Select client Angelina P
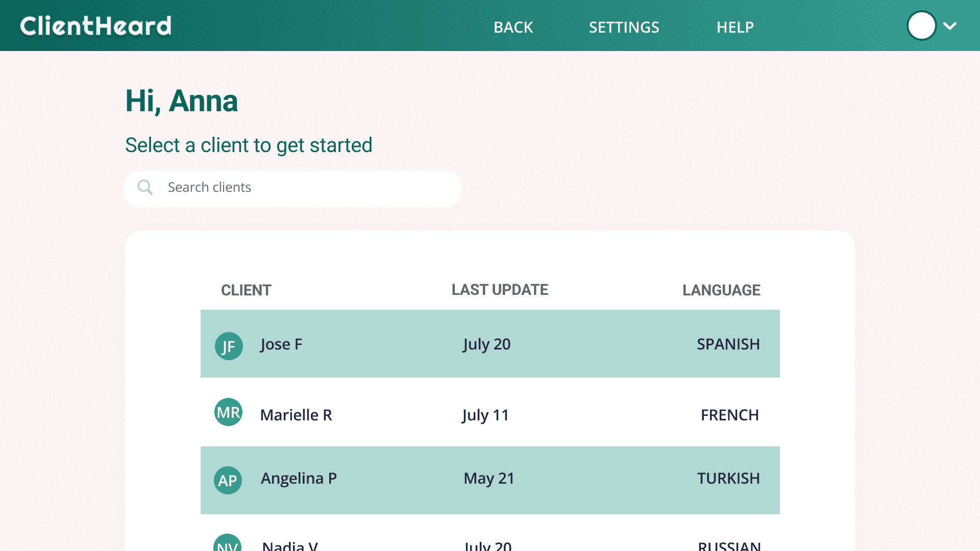This screenshot has width=980, height=551. point(299,479)
